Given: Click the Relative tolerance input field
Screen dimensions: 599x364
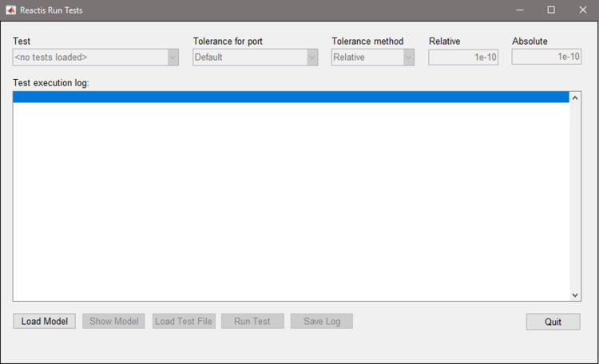Looking at the screenshot, I should (463, 57).
